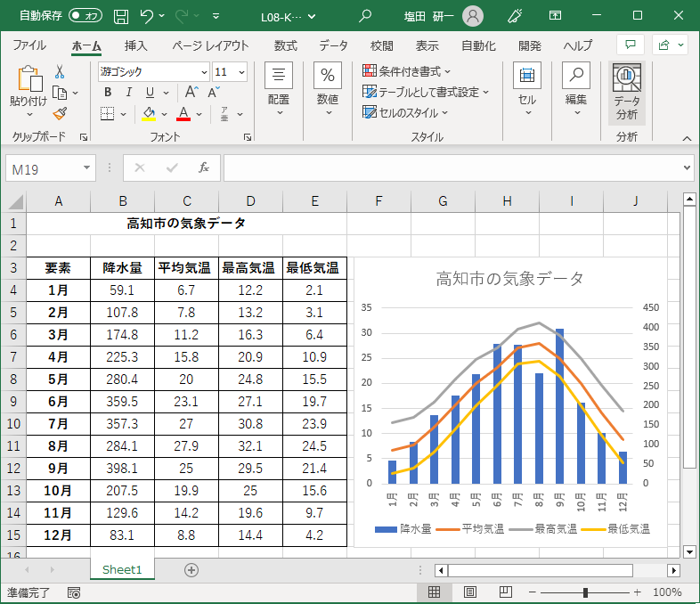Click the zoom slider handle

[x=585, y=592]
